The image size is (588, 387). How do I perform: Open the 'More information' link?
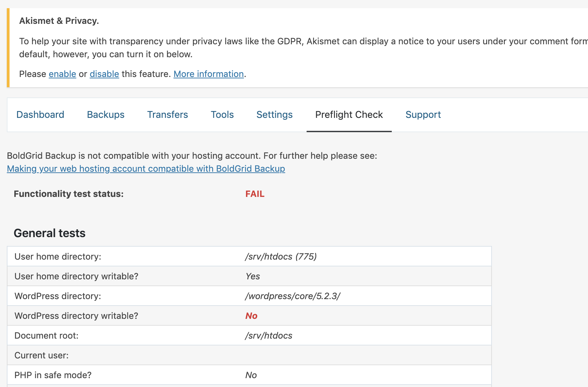(208, 74)
